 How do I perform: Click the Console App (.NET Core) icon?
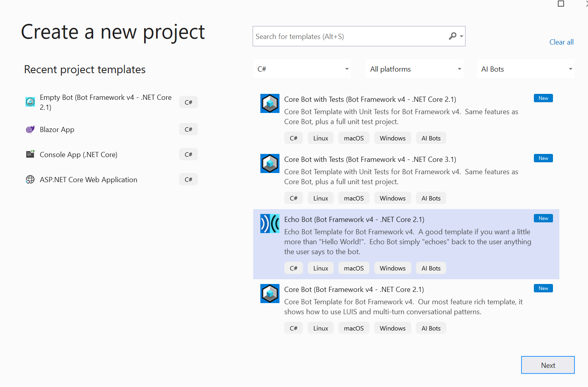30,154
